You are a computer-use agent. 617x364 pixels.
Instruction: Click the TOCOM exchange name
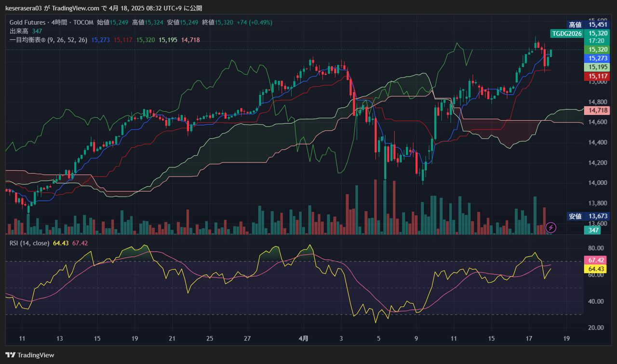coord(82,22)
